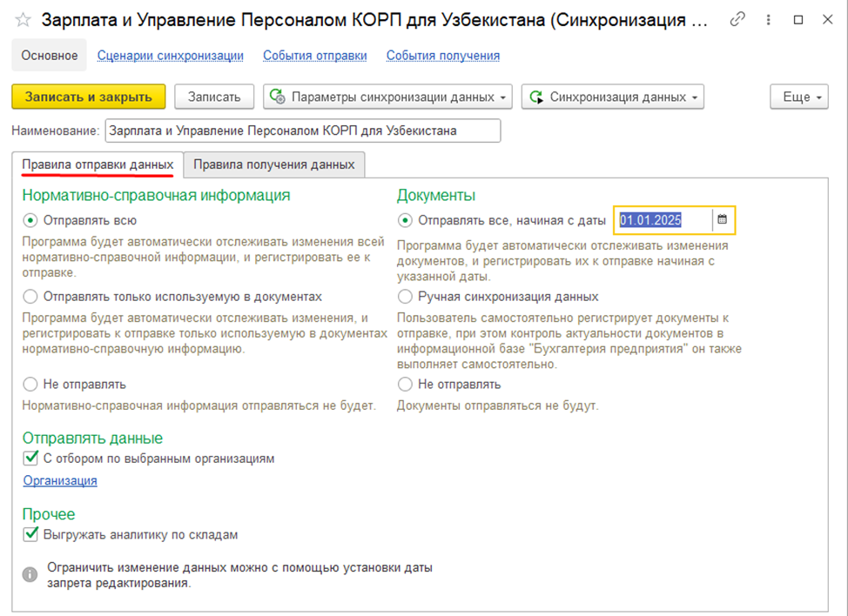Open calendar picker next to the date
The height and width of the screenshot is (616, 848).
pyautogui.click(x=723, y=220)
